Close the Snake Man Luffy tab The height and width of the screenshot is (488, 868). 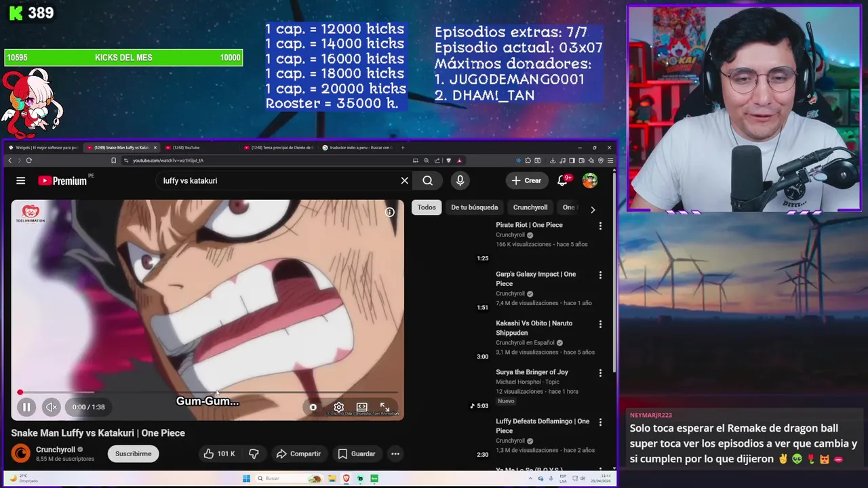click(x=155, y=147)
